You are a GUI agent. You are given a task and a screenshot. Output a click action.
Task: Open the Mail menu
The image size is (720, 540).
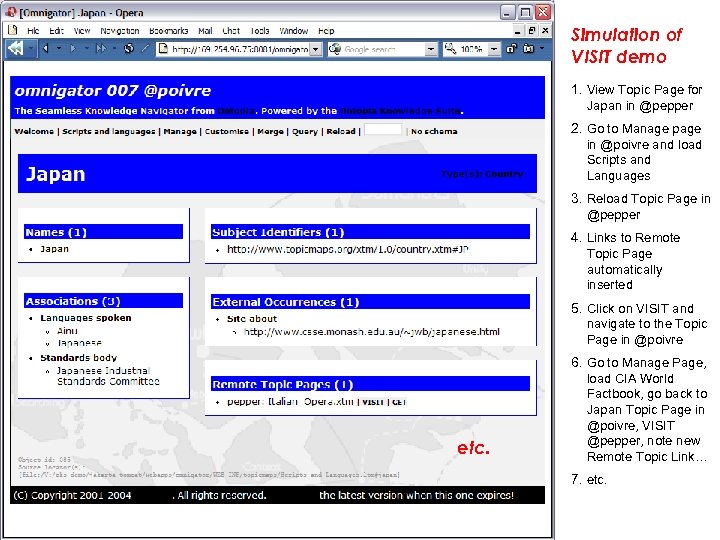coord(205,31)
